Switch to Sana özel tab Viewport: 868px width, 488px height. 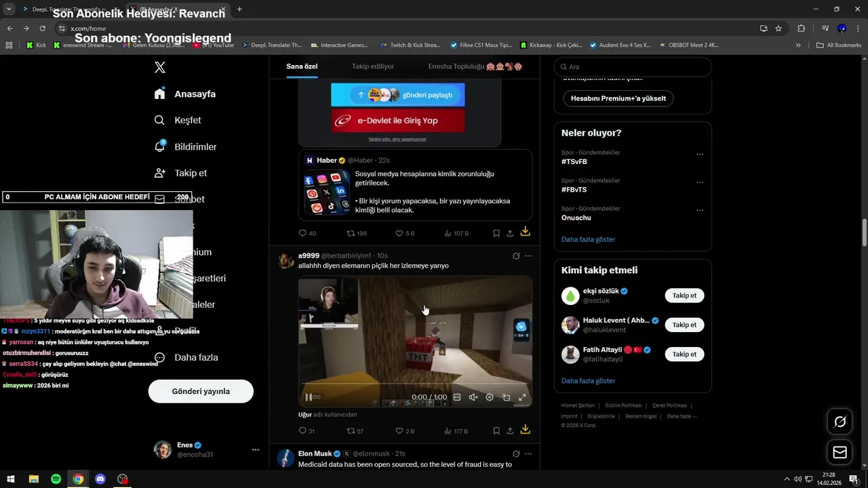pos(302,66)
